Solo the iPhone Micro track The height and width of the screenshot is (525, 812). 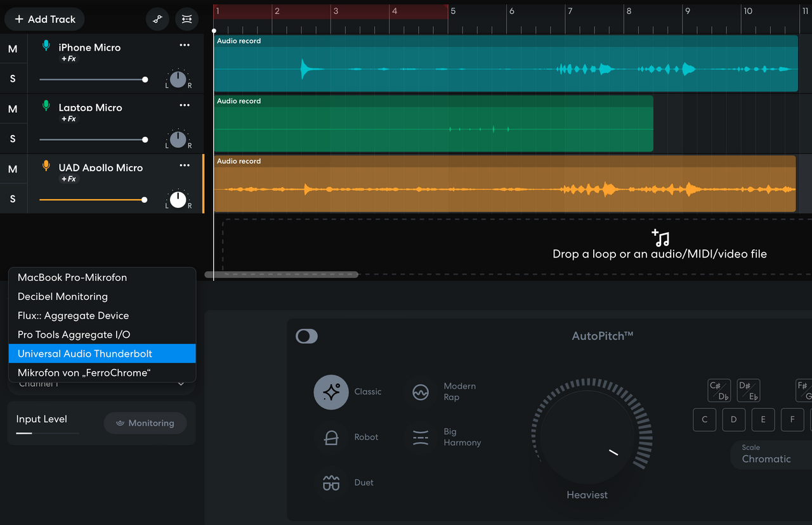coord(13,79)
